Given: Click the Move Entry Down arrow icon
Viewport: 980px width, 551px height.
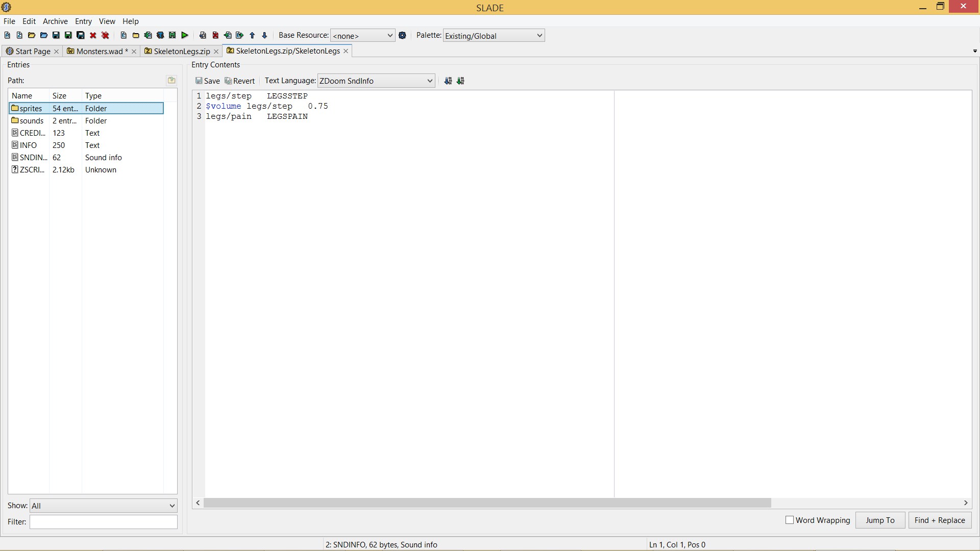Looking at the screenshot, I should coord(264,35).
